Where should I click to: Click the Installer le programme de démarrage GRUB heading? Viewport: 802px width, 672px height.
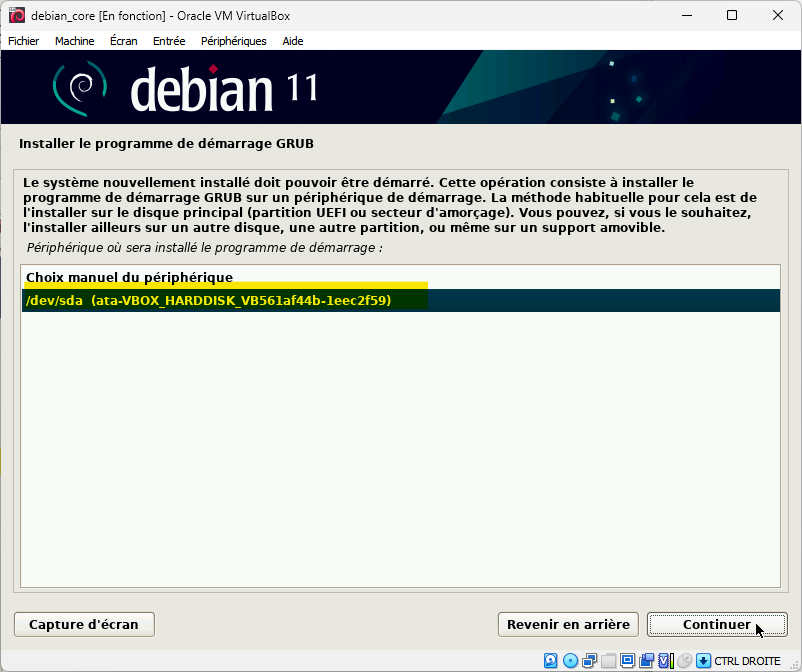pos(166,144)
